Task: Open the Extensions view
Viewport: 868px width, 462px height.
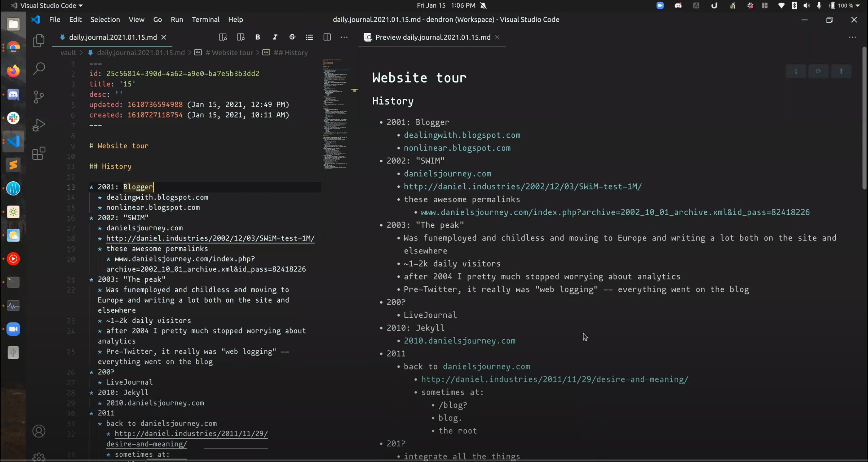Action: click(x=39, y=153)
